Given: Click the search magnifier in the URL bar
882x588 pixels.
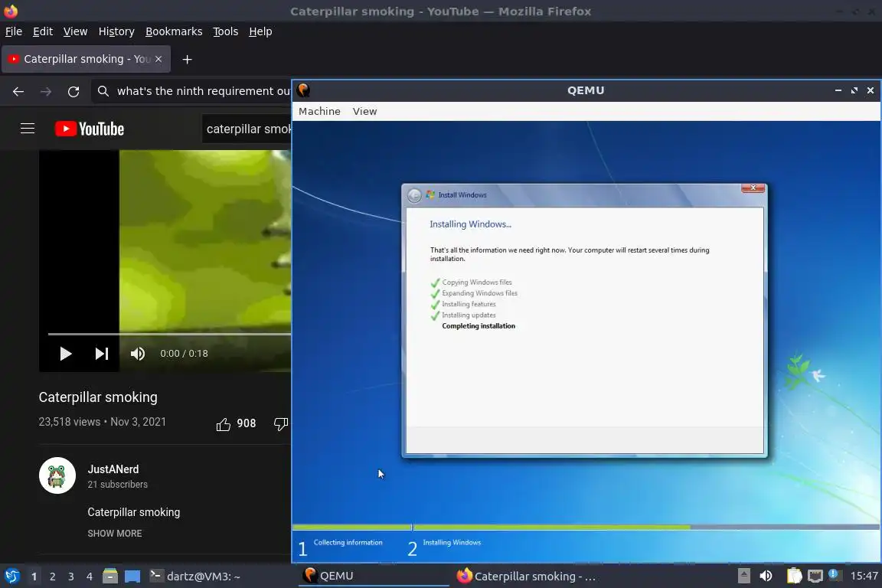Looking at the screenshot, I should [x=103, y=91].
